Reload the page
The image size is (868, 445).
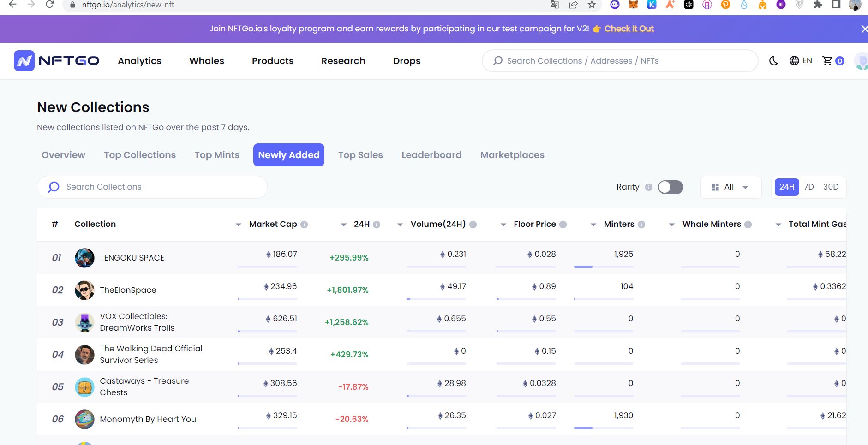[50, 5]
